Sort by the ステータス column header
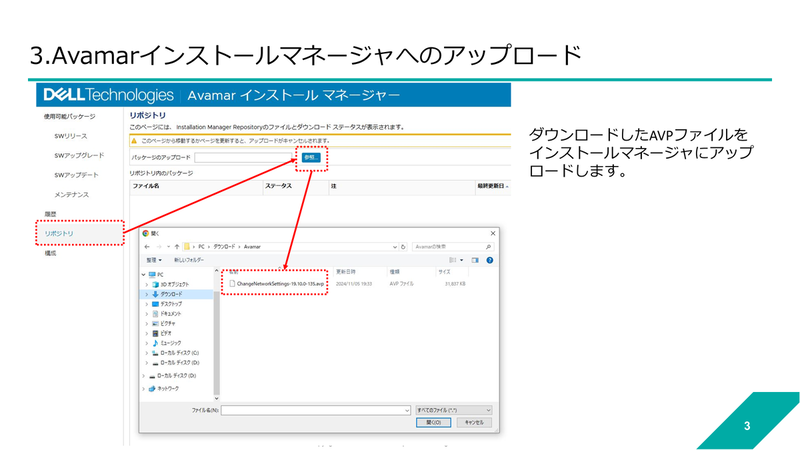Image resolution: width=800 pixels, height=450 pixels. (279, 186)
